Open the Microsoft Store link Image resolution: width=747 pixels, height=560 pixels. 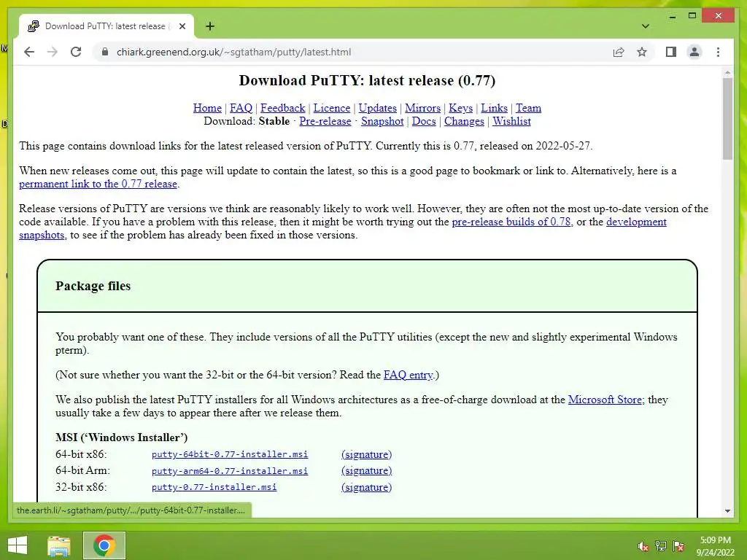pos(605,400)
